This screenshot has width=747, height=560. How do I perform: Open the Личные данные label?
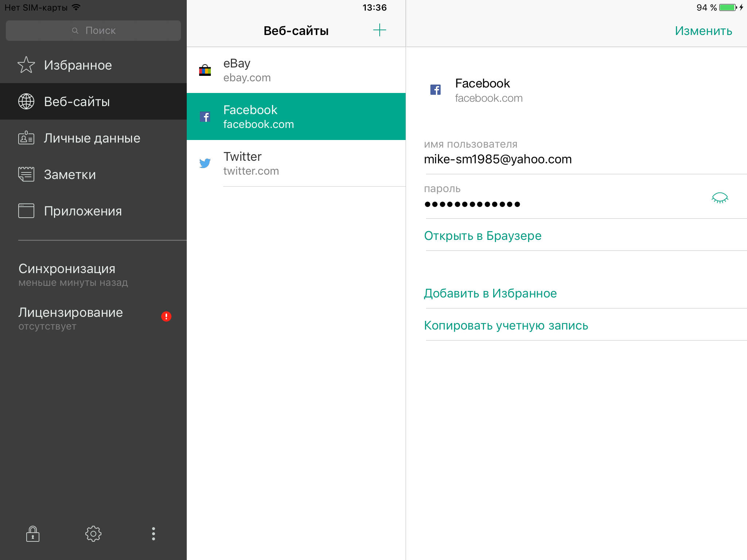pos(92,138)
